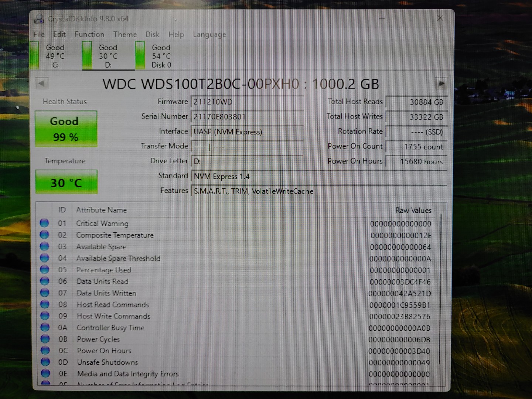This screenshot has width=532, height=399.
Task: Click the ID column header
Action: pyautogui.click(x=62, y=210)
